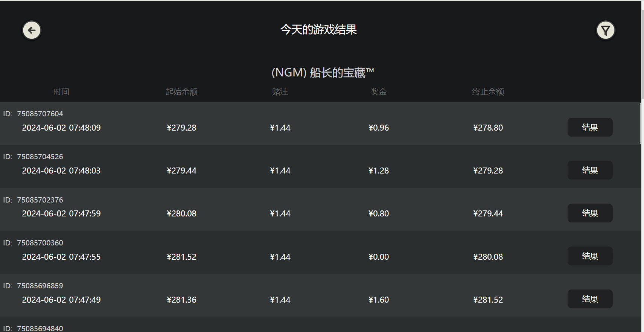Image resolution: width=644 pixels, height=332 pixels.
Task: Select the row timestamped 07:48:03
Action: coord(61,171)
